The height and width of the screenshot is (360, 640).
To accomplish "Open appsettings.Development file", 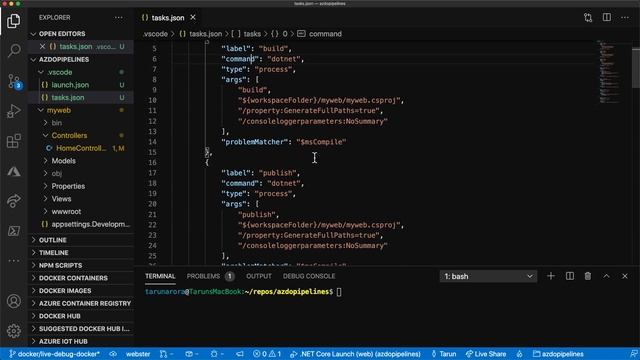I will [81, 224].
